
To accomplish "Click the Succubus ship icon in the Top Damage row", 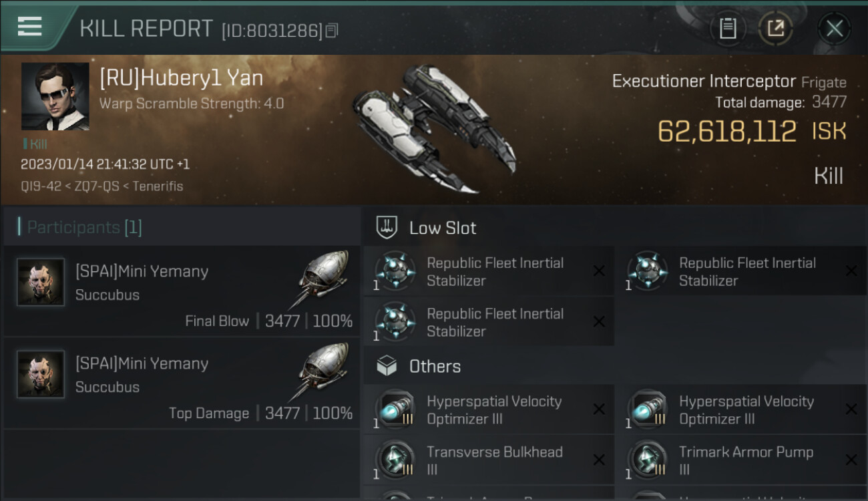I will [x=323, y=374].
